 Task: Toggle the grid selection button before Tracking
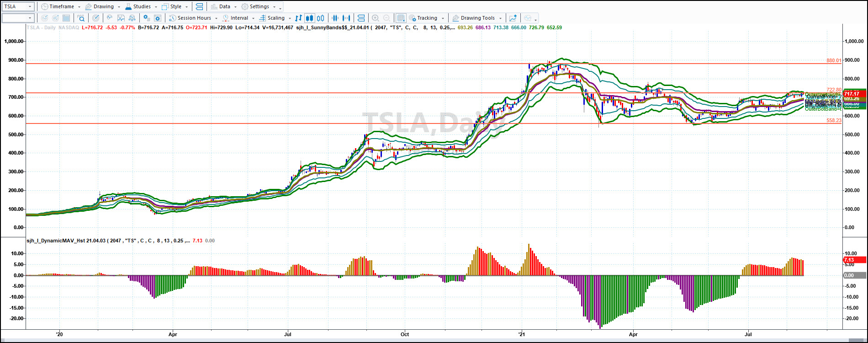tap(401, 18)
